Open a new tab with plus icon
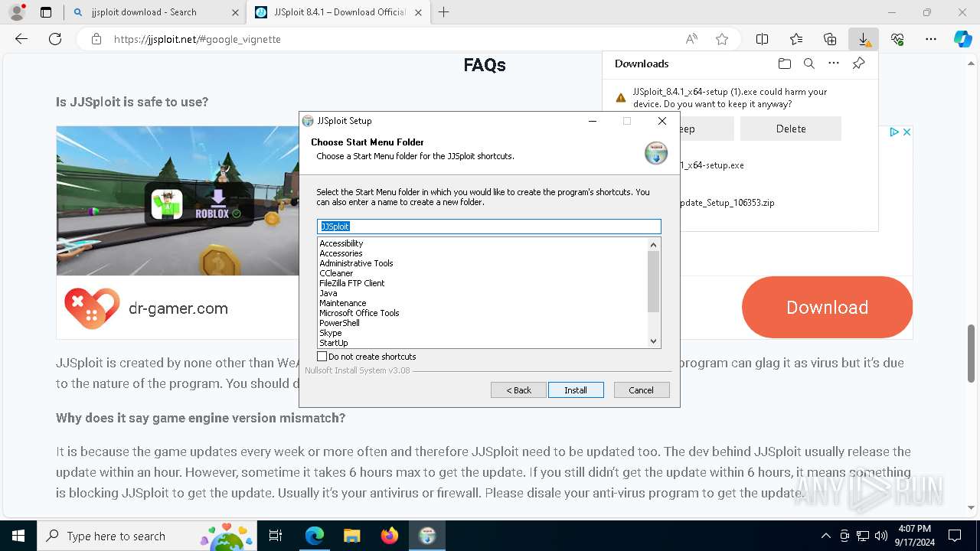 coord(443,12)
